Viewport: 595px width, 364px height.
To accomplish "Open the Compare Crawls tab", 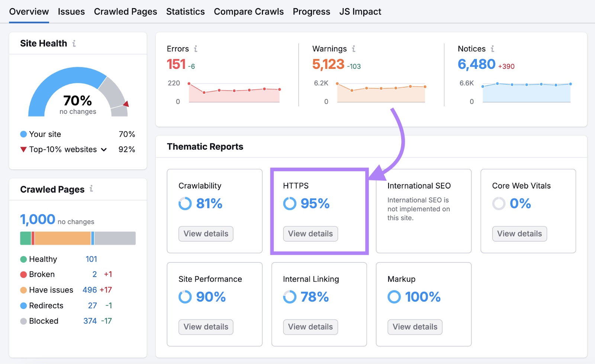I will pos(249,12).
